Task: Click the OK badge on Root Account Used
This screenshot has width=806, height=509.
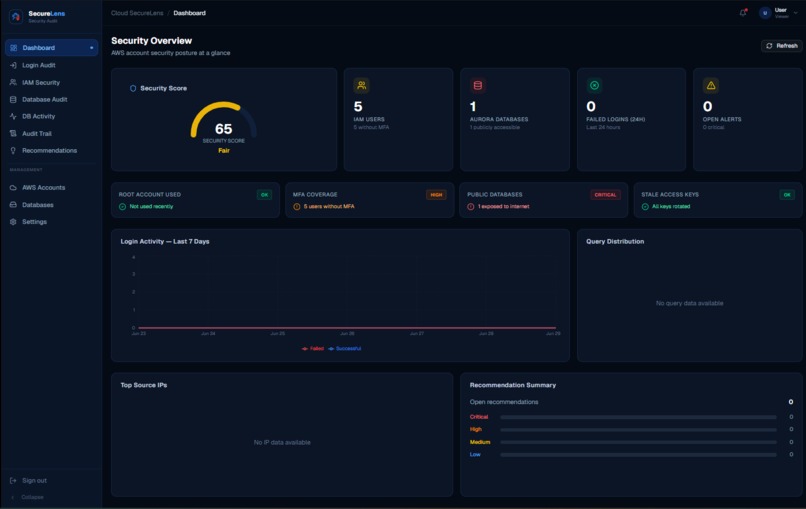Action: pyautogui.click(x=264, y=195)
